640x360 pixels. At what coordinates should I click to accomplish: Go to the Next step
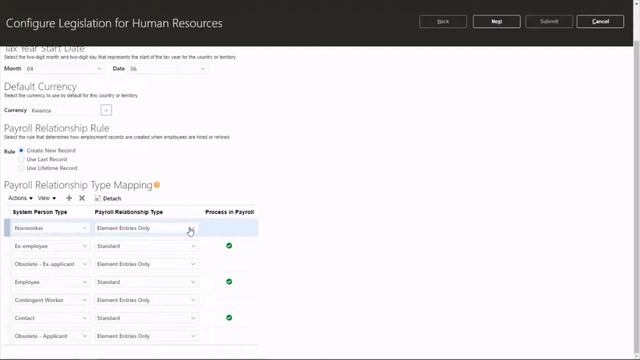[496, 22]
